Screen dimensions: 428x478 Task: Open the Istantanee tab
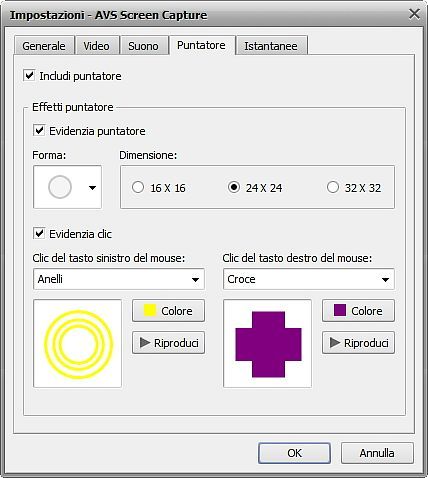pyautogui.click(x=271, y=46)
